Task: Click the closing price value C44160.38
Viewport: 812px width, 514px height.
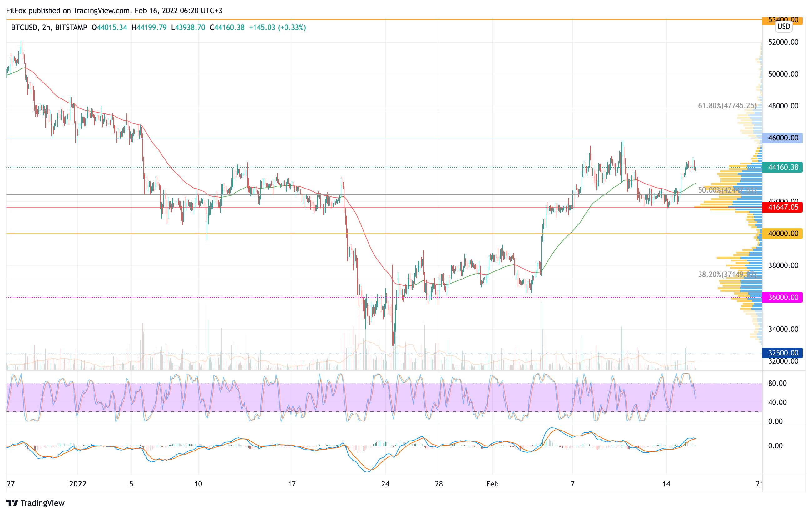Action: (x=227, y=28)
